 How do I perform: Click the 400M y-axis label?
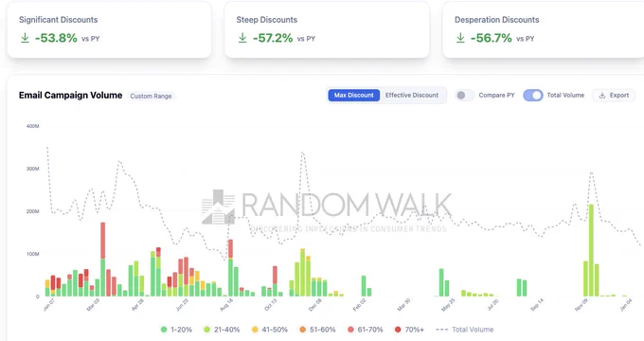33,126
